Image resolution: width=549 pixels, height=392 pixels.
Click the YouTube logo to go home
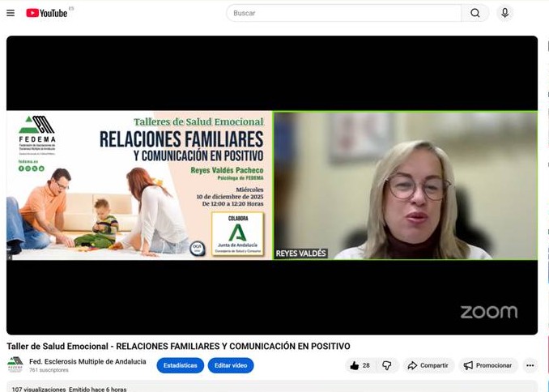[47, 13]
